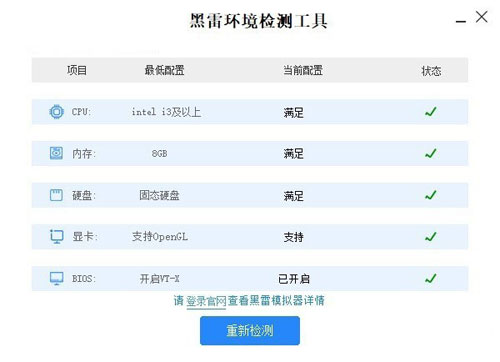The width and height of the screenshot is (500, 362).
Task: Click the 查看黑雷模拟器详情 text
Action: (x=276, y=301)
